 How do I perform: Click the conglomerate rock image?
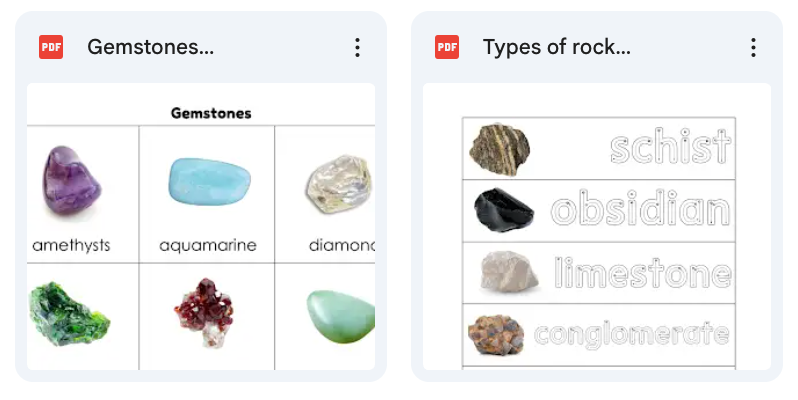tap(499, 334)
